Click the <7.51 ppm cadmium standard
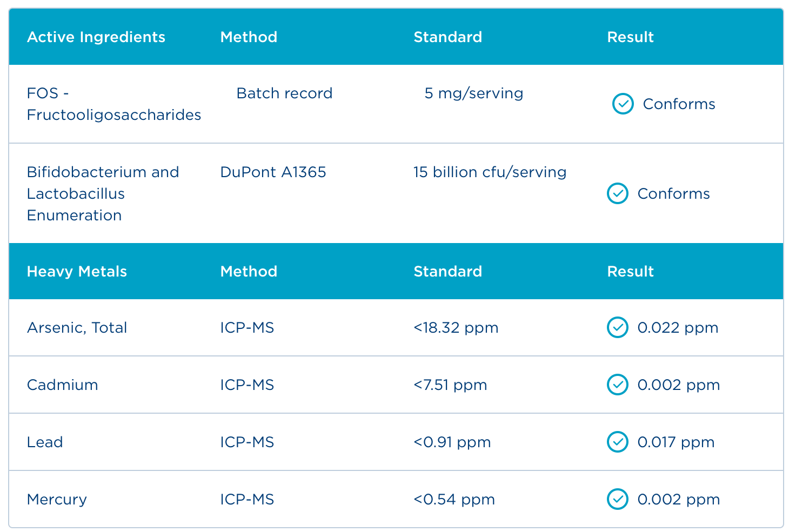Image resolution: width=789 pixels, height=532 pixels. [450, 385]
